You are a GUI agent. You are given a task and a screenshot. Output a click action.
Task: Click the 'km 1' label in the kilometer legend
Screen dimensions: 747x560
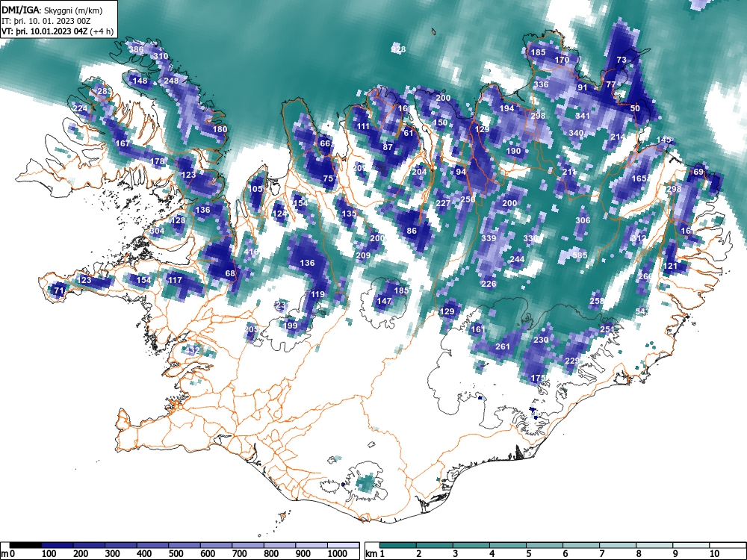(374, 554)
